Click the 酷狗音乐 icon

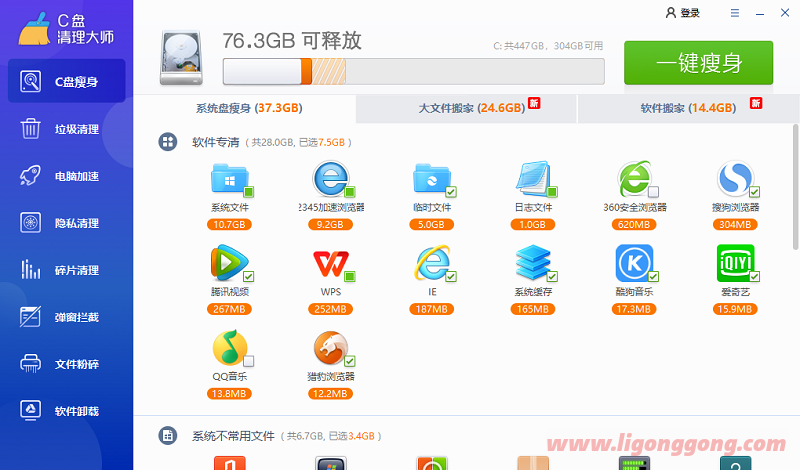pyautogui.click(x=634, y=263)
